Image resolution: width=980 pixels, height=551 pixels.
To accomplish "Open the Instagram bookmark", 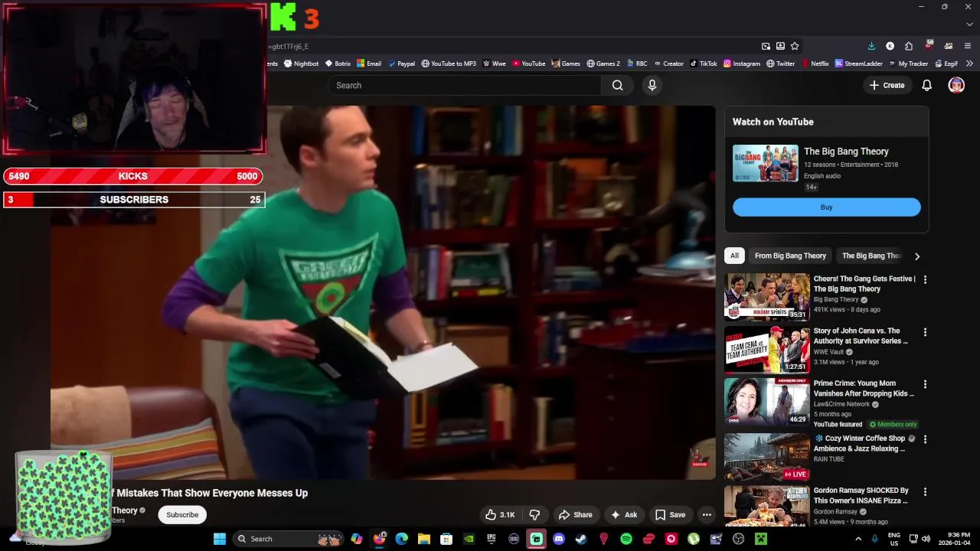I will click(x=742, y=64).
